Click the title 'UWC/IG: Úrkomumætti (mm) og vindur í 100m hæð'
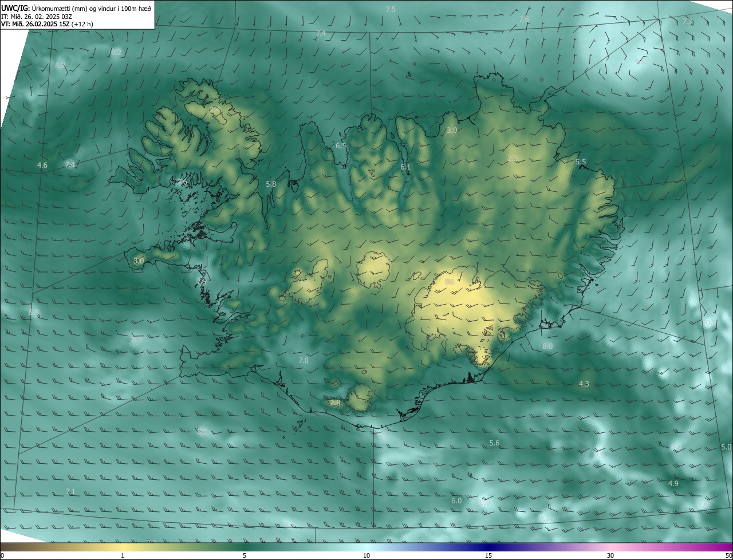 point(76,8)
